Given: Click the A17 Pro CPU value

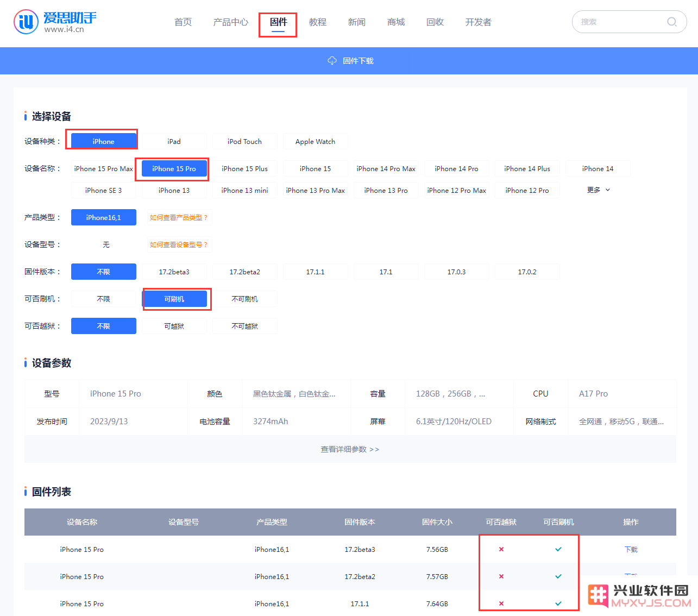Looking at the screenshot, I should pos(593,394).
